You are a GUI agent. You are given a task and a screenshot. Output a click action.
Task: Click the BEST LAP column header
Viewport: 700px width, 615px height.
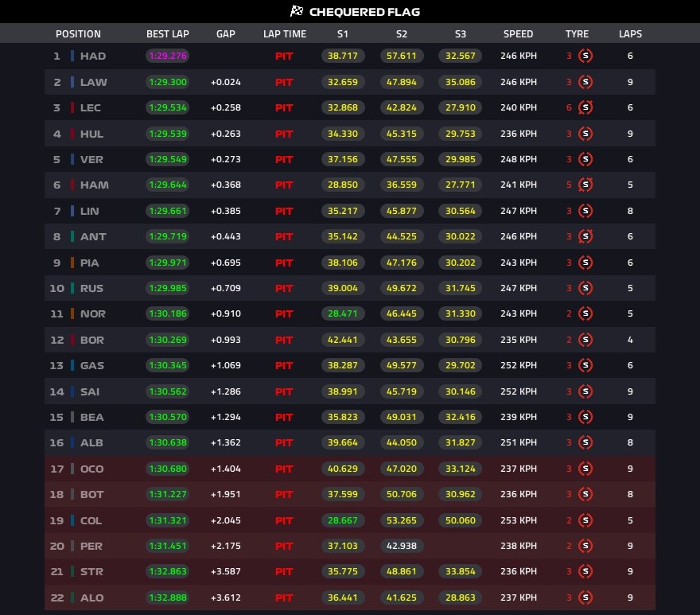pyautogui.click(x=167, y=34)
